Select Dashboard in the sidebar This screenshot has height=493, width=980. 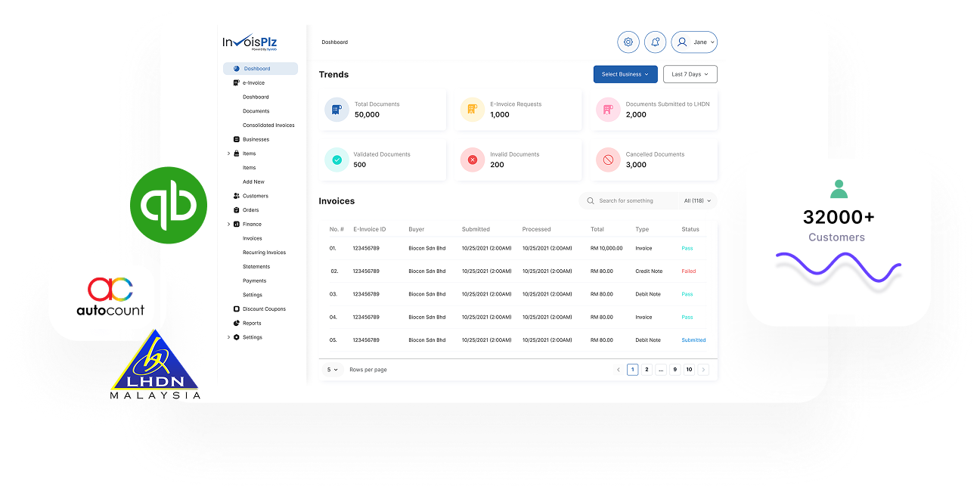click(257, 69)
